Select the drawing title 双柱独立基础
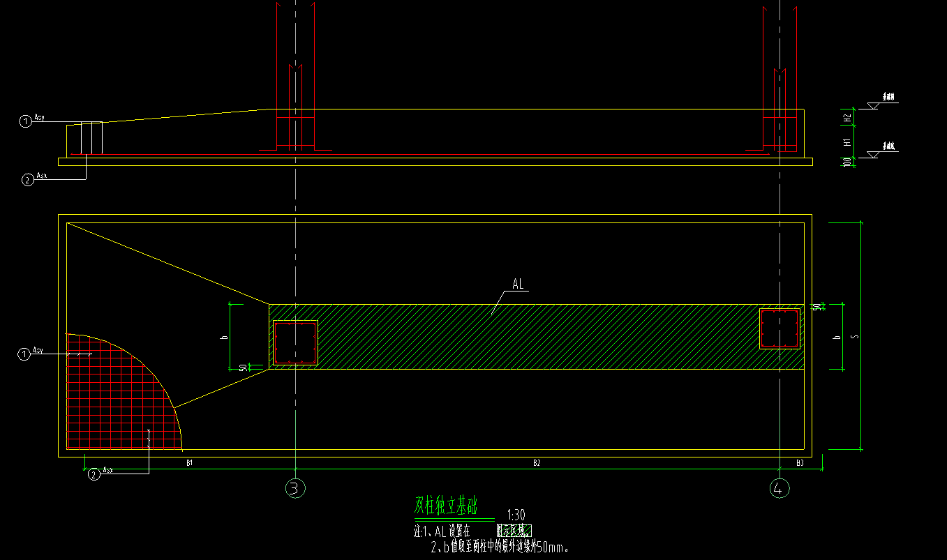 [445, 505]
